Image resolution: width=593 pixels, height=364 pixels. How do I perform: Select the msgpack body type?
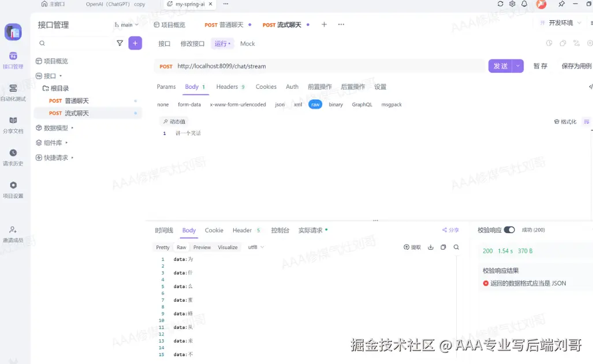click(x=391, y=104)
